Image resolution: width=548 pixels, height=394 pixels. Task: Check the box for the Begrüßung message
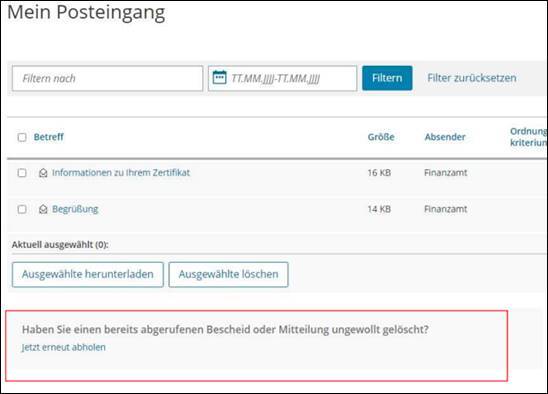pos(22,209)
